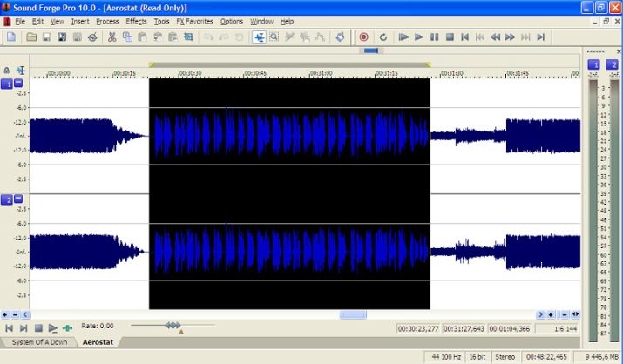Image resolution: width=623 pixels, height=364 pixels.
Task: Select the Cut scissors icon
Action: click(112, 37)
